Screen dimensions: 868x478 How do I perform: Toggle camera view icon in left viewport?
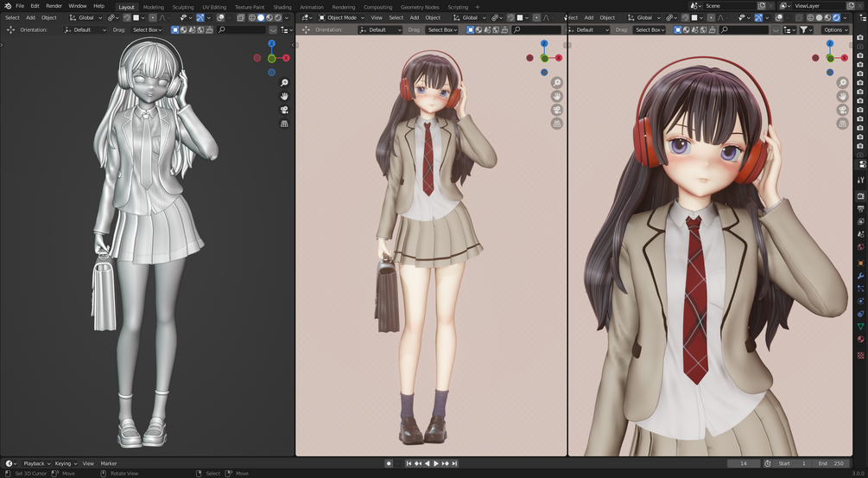point(284,110)
